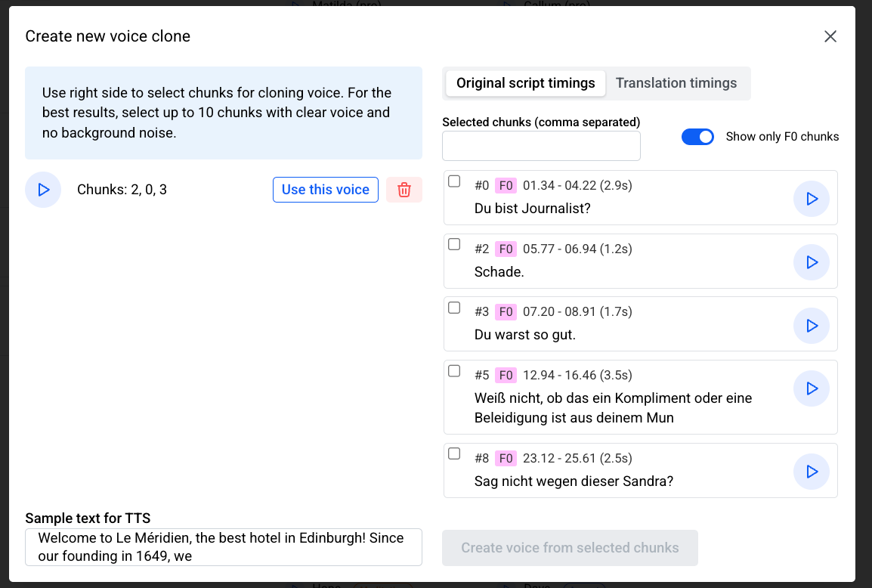The image size is (872, 588).
Task: Switch to the Translation timings tab
Action: coord(676,83)
